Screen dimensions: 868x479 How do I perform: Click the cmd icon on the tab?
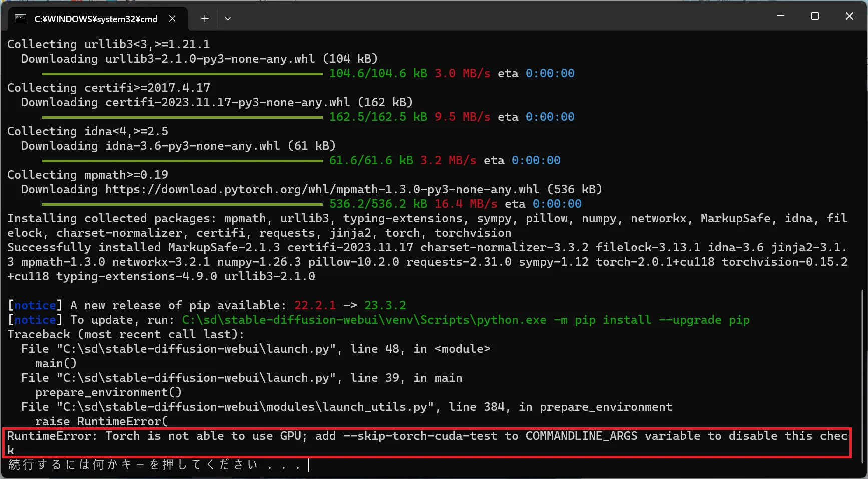[x=21, y=19]
